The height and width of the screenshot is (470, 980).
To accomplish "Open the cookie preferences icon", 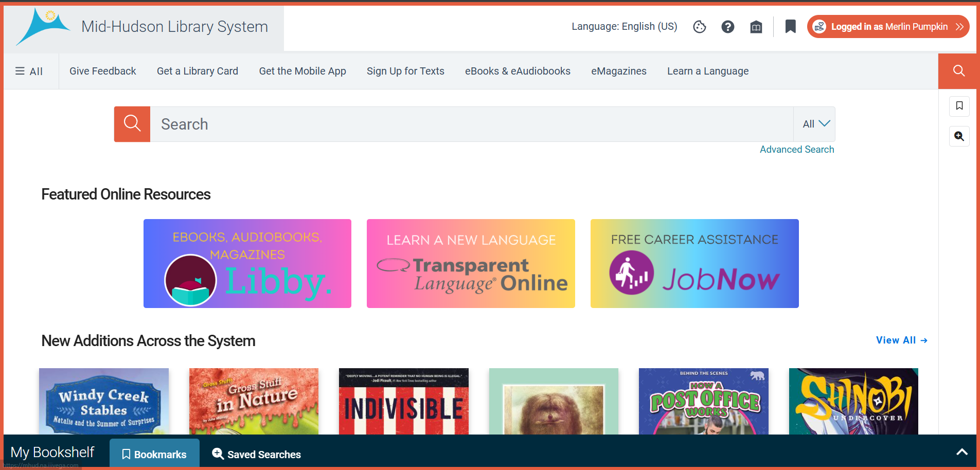I will tap(700, 27).
